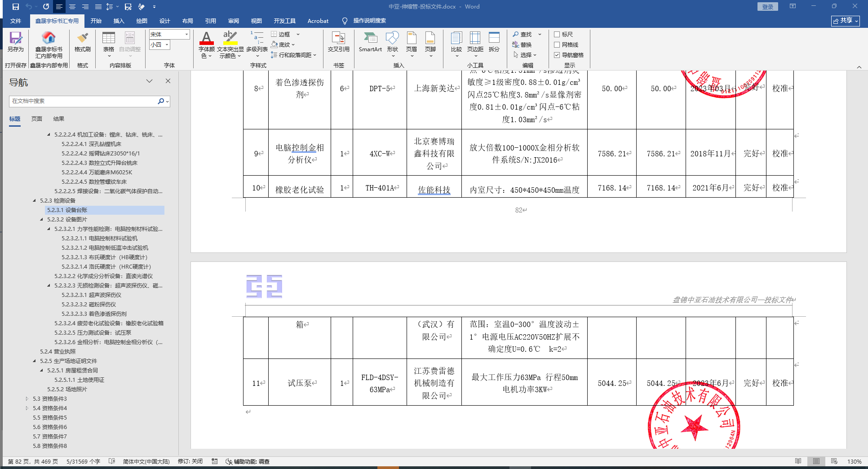
Task: Click the Save icon in quick access toolbar
Action: 15,7
